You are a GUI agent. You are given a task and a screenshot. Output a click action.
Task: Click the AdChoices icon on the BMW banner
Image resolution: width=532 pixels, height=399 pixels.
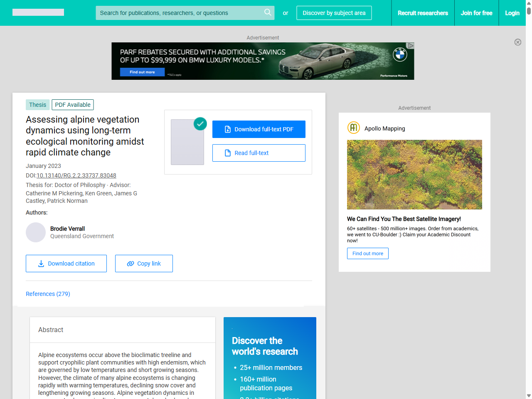(411, 45)
